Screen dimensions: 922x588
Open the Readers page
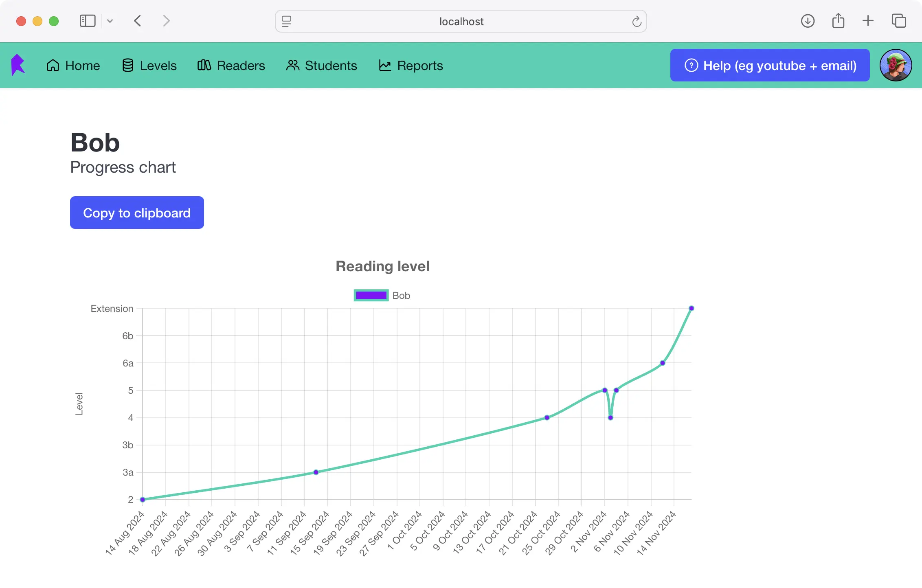click(x=231, y=66)
